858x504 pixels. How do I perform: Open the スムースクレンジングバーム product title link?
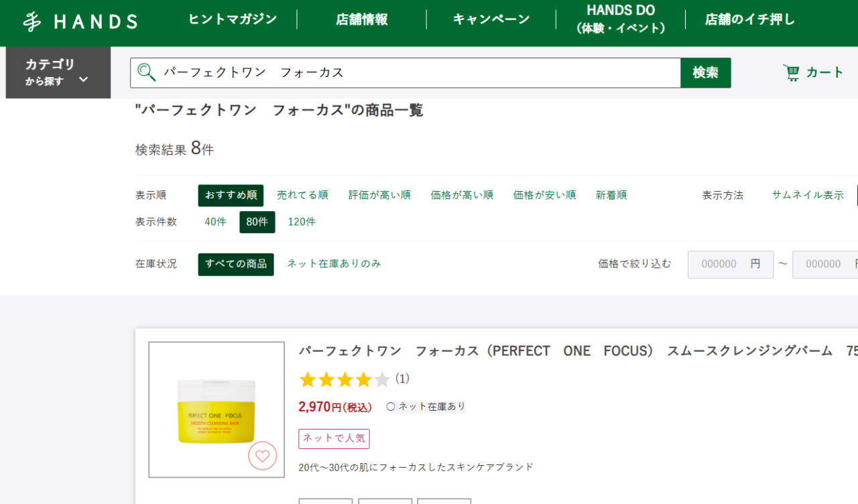(578, 351)
